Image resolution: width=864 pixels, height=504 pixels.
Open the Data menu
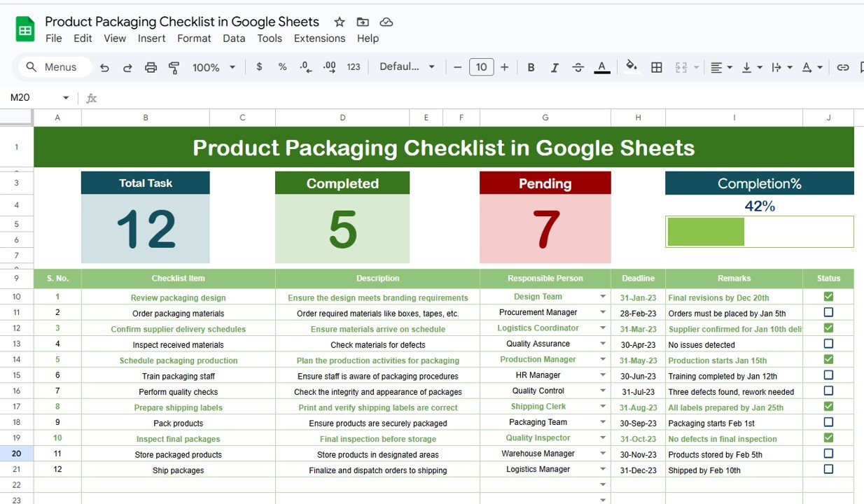click(234, 38)
